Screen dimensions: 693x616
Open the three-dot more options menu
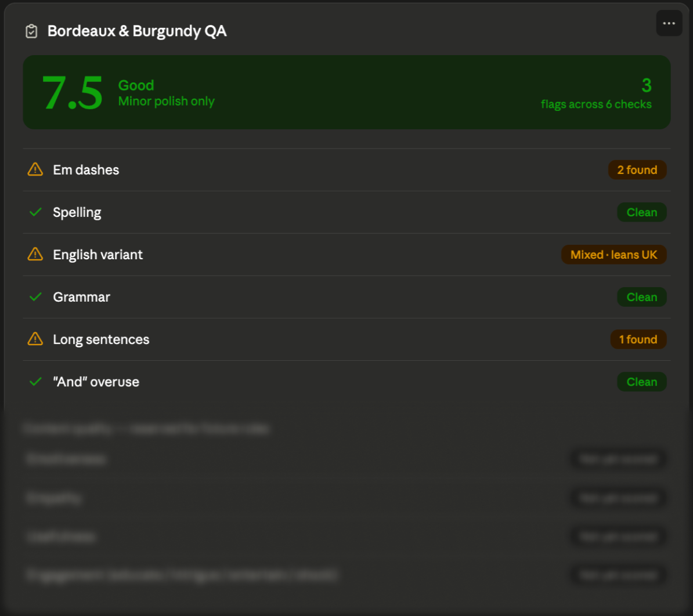[669, 23]
